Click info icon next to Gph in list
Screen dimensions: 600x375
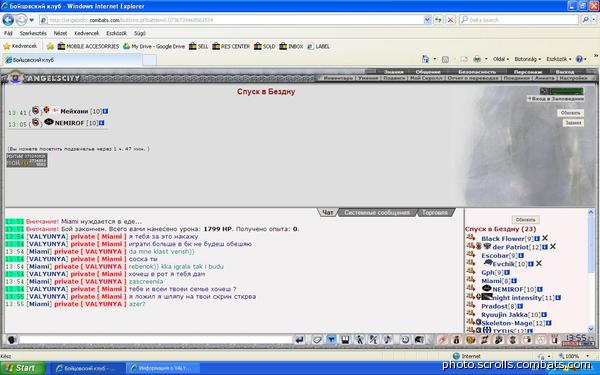507,272
